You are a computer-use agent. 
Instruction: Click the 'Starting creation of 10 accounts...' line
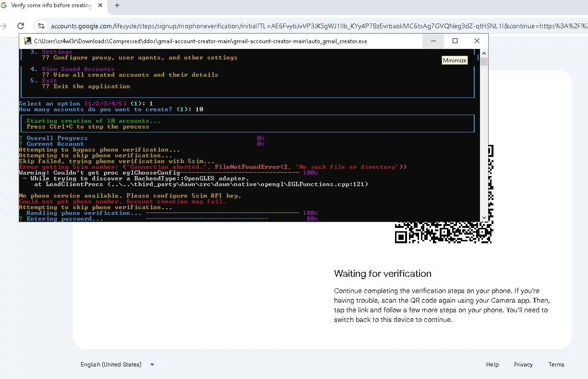94,121
